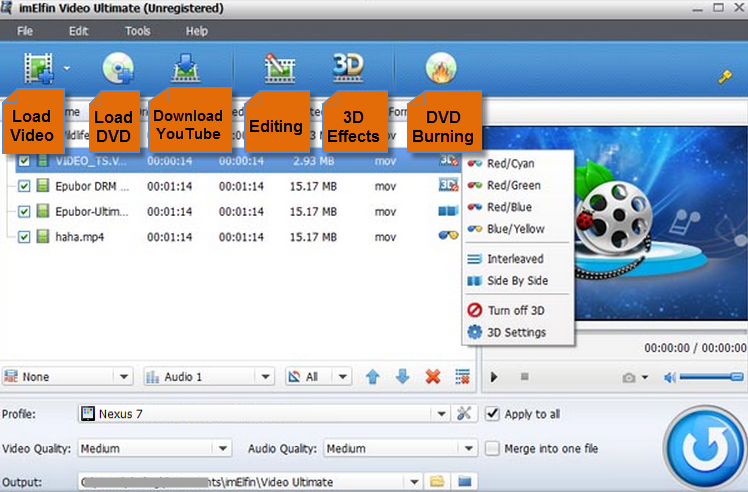This screenshot has height=492, width=748.
Task: Uncheck the haha.mp4 row checkbox
Action: [x=24, y=237]
